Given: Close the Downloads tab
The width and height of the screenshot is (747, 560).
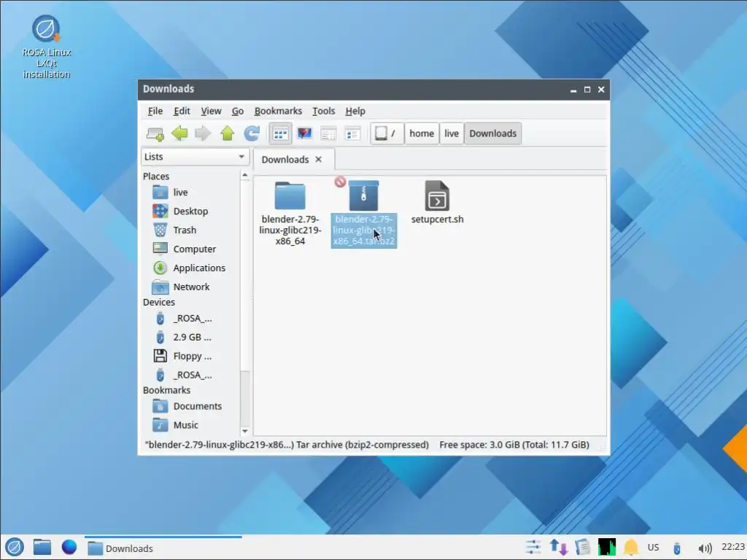Looking at the screenshot, I should (x=319, y=160).
